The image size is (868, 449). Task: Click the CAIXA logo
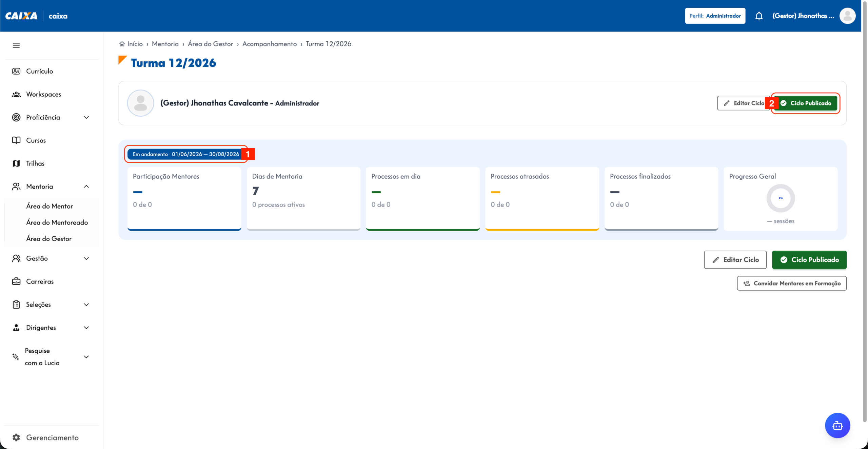[x=21, y=16]
